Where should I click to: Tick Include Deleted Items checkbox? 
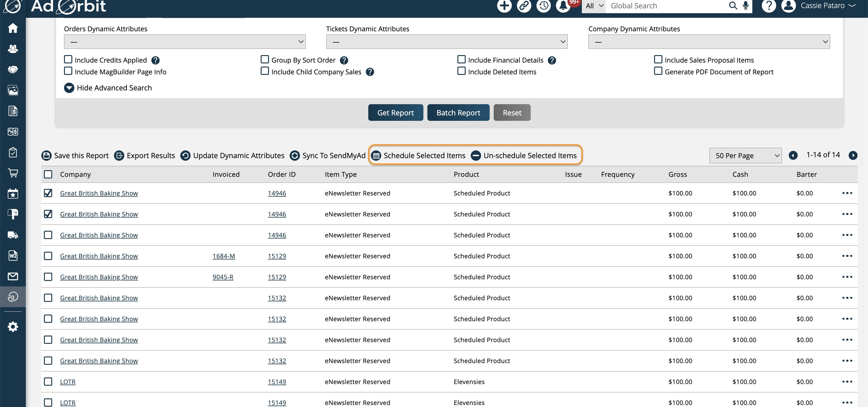pyautogui.click(x=461, y=71)
